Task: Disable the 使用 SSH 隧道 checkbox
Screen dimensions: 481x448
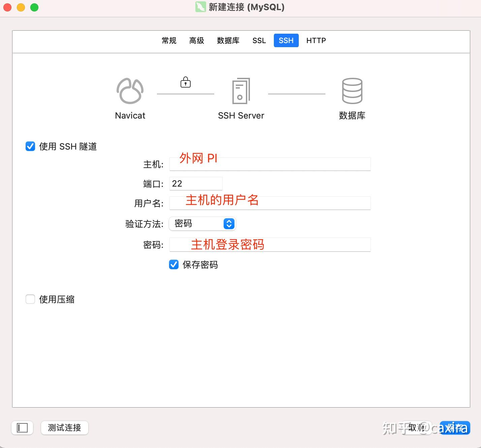Action: click(x=30, y=146)
